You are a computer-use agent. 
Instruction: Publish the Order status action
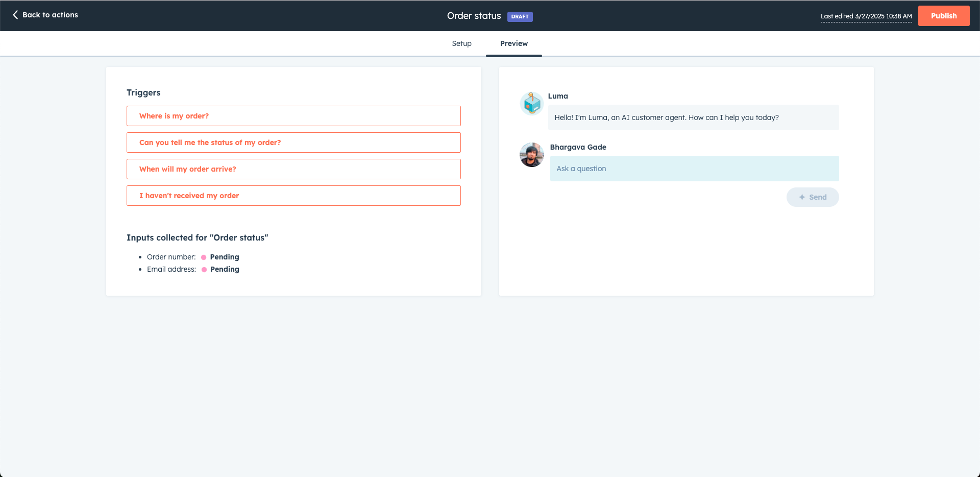pos(943,16)
